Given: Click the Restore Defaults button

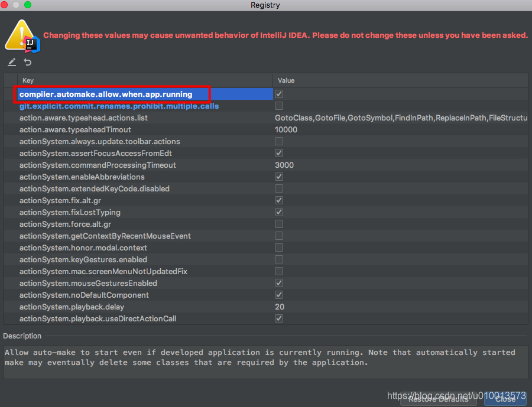Looking at the screenshot, I should pos(439,399).
